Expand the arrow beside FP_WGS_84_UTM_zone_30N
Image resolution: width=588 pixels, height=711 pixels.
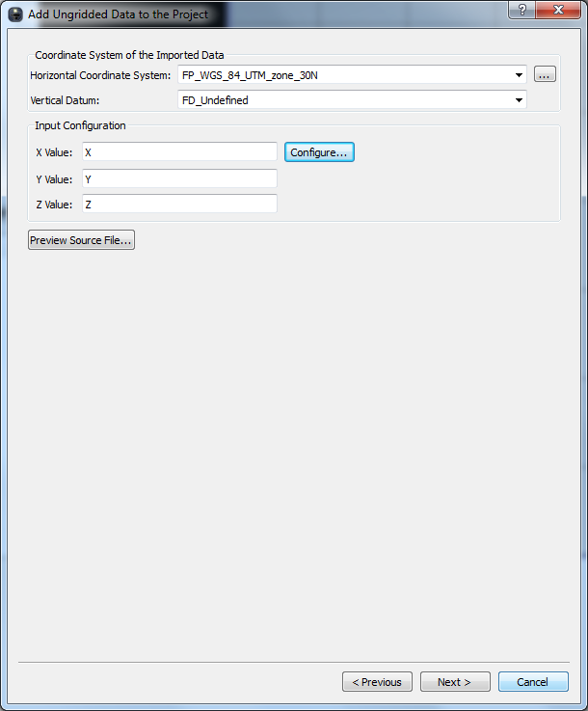pos(519,75)
